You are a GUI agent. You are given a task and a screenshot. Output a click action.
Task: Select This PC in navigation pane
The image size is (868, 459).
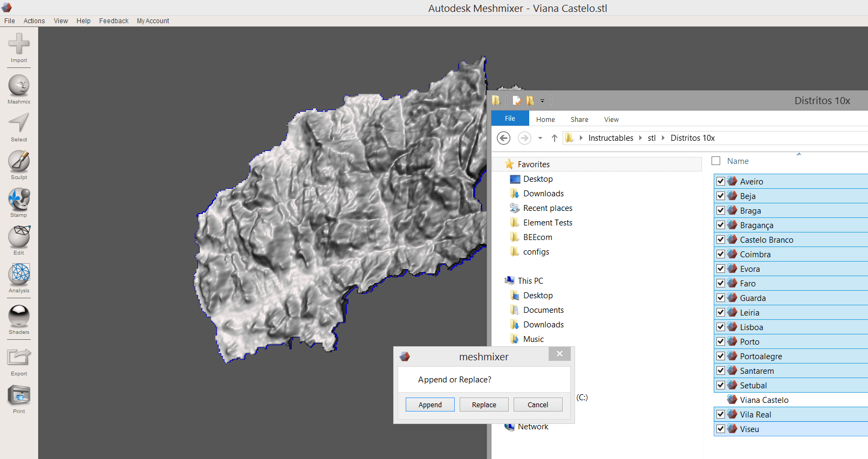(x=524, y=281)
